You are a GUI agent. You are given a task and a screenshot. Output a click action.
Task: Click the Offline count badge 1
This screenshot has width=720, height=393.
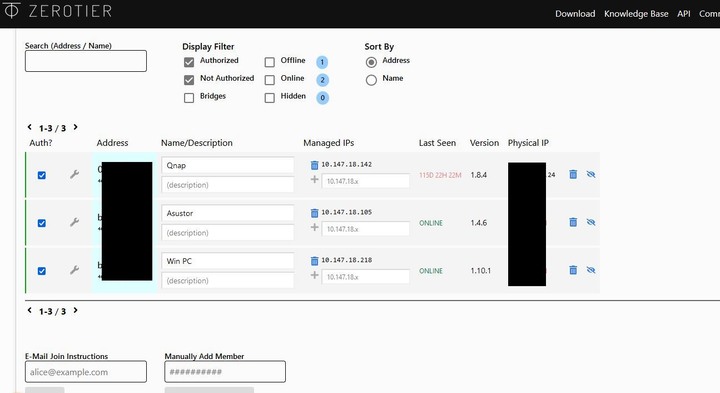[322, 62]
